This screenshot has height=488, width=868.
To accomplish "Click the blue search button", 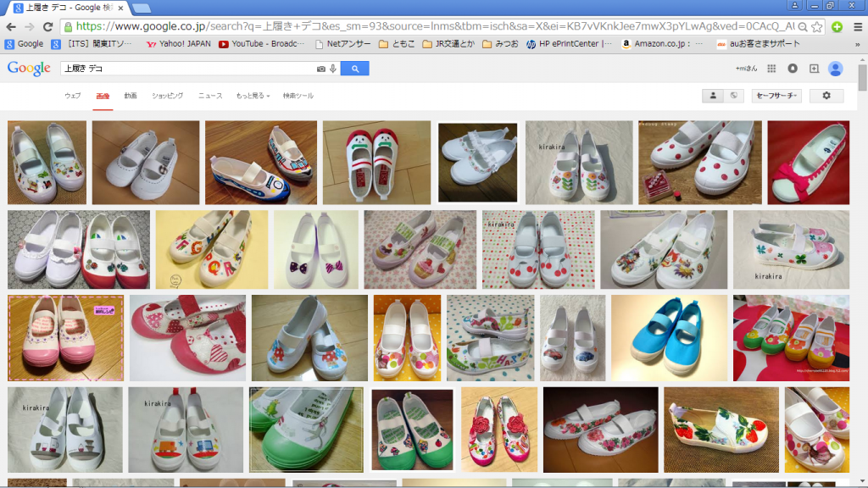I will [355, 69].
